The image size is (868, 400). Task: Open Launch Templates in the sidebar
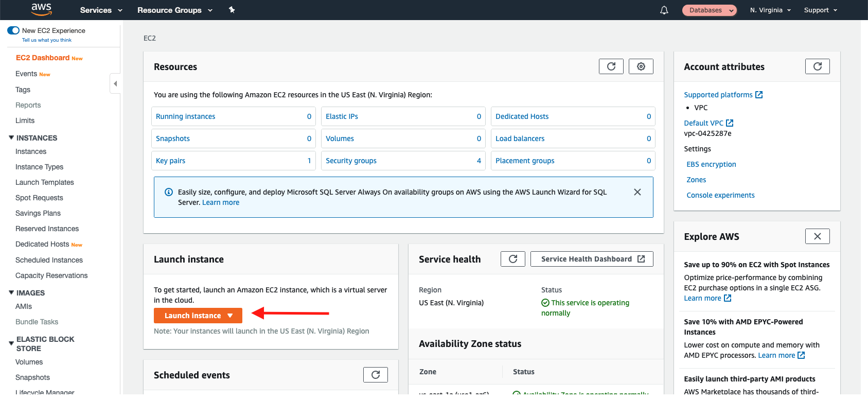pos(45,182)
